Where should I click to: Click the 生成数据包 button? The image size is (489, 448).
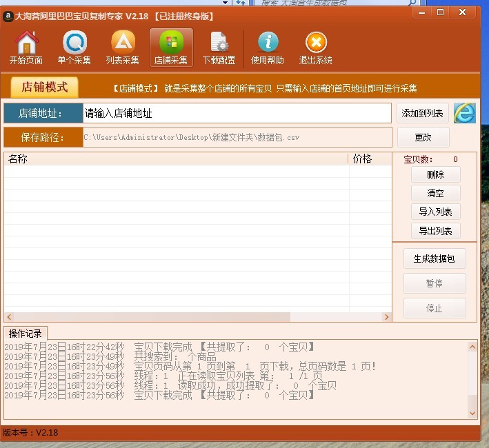435,258
